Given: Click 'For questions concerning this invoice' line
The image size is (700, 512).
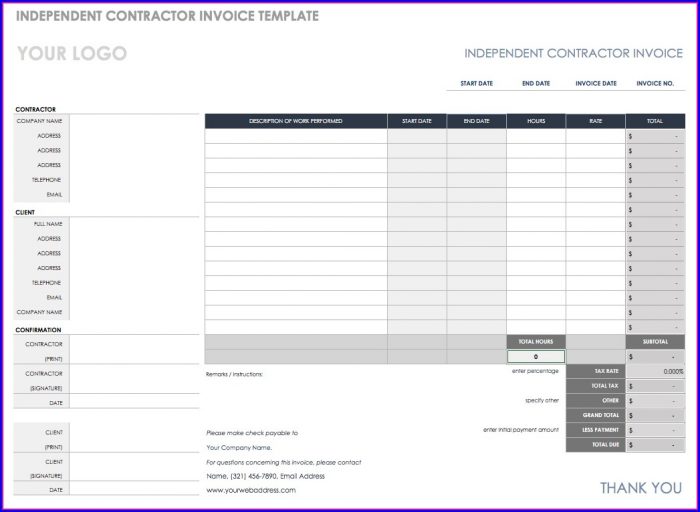Looking at the screenshot, I should (x=284, y=462).
